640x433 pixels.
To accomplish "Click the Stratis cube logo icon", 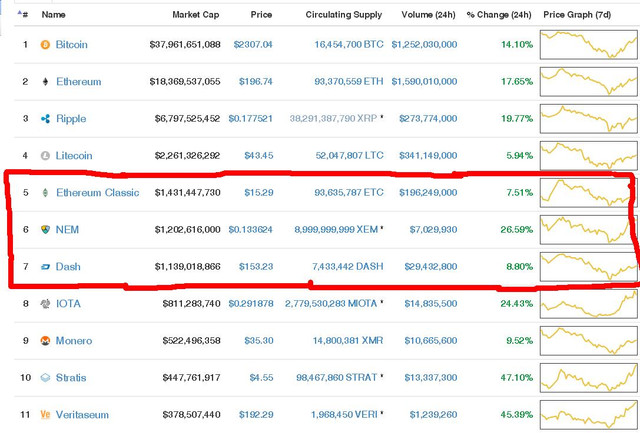I will coord(45,378).
